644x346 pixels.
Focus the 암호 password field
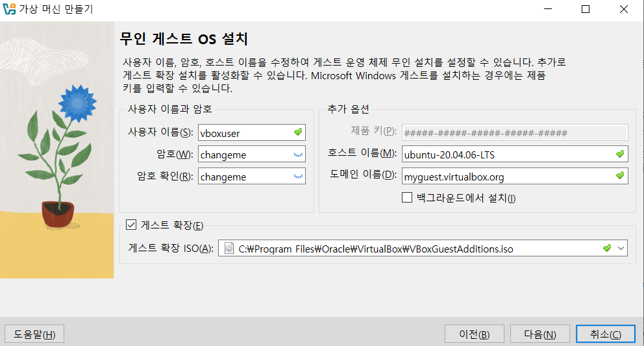[x=252, y=154]
